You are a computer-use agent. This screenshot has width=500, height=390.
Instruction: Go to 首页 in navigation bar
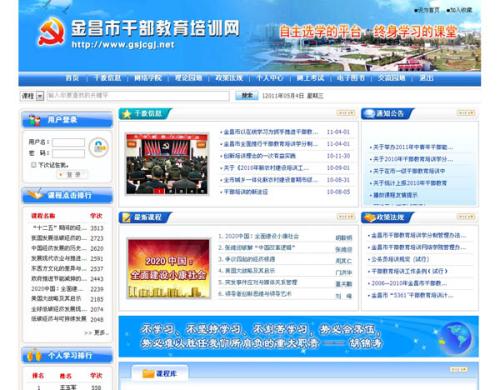coord(72,78)
